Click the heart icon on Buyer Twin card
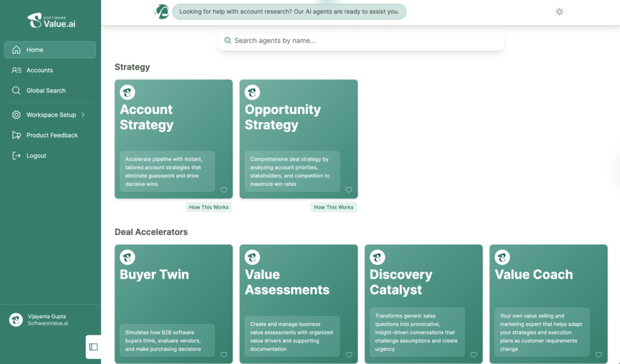 pyautogui.click(x=223, y=355)
